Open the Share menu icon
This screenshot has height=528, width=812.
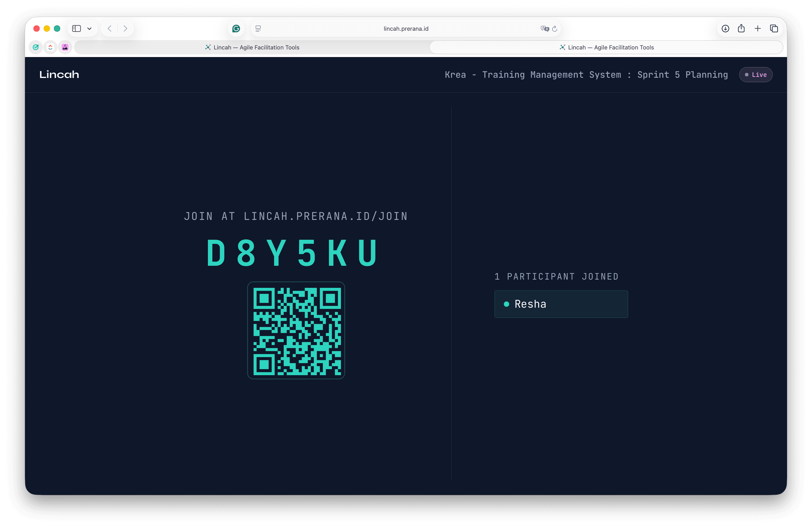[x=741, y=28]
